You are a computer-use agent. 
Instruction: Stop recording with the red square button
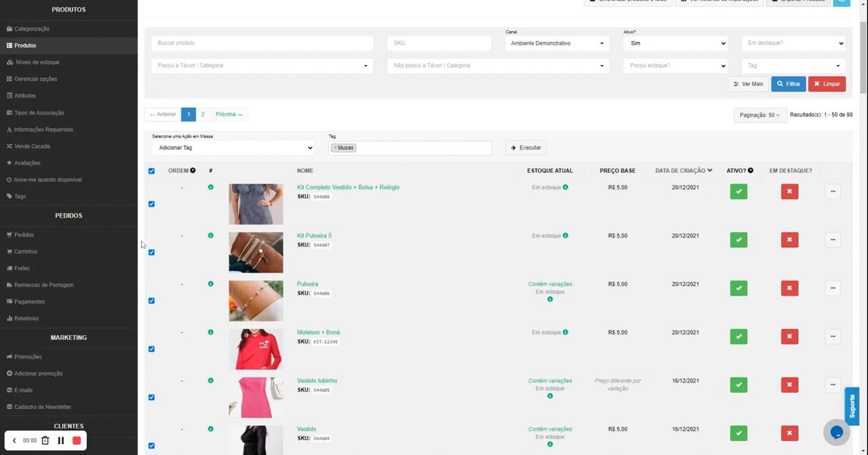click(77, 440)
